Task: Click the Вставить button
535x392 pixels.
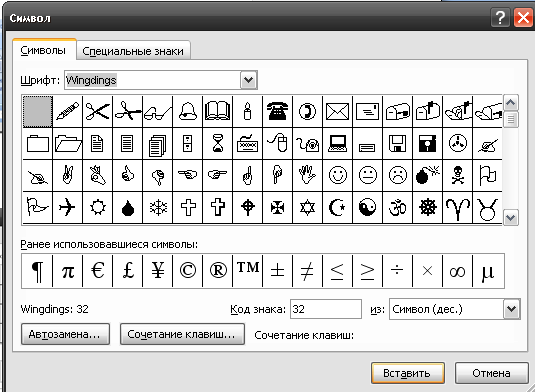Action: pos(408,373)
